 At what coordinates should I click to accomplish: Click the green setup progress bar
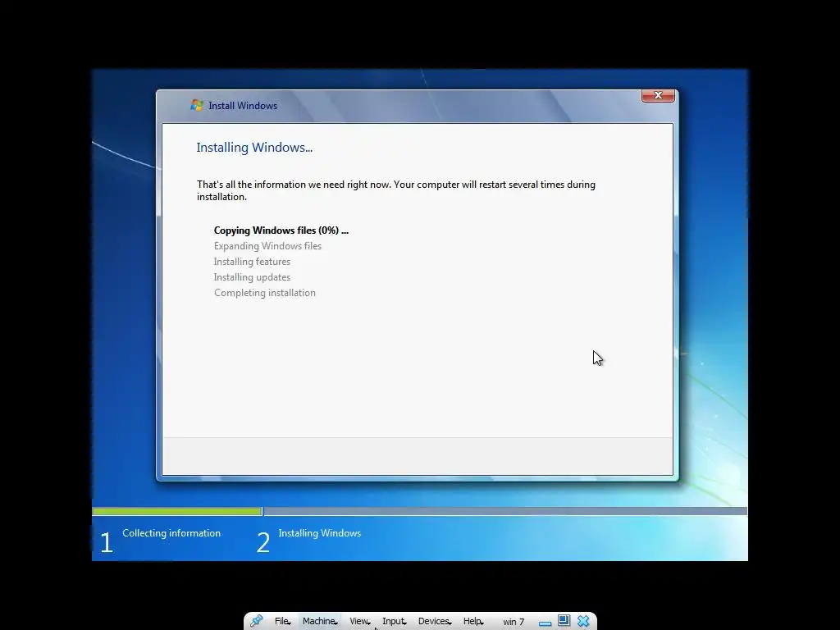click(x=177, y=511)
